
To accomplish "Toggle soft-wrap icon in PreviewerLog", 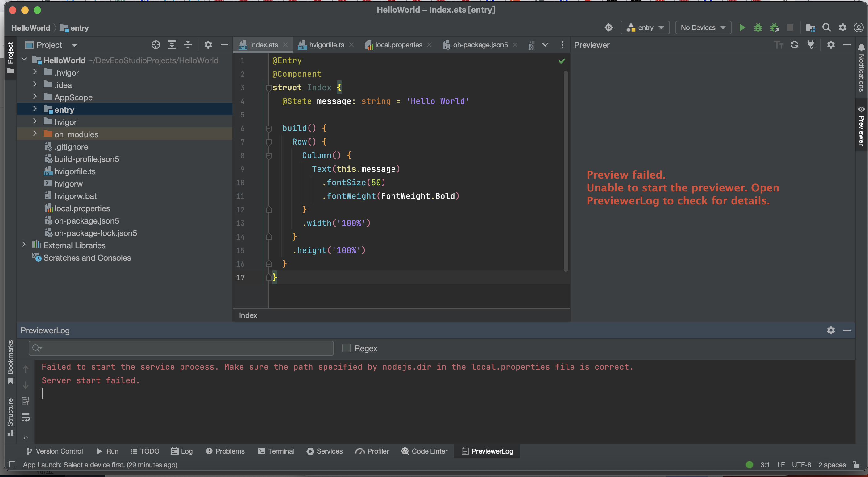I will pos(26,418).
